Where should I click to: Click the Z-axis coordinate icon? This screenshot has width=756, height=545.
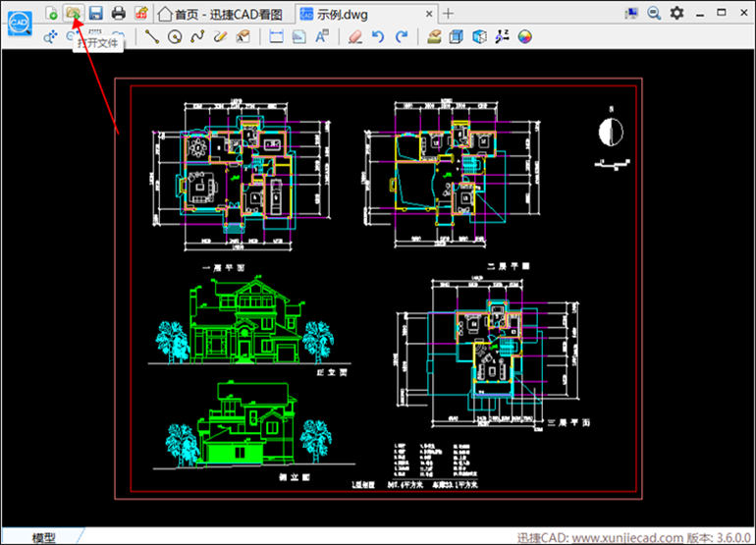tap(502, 36)
